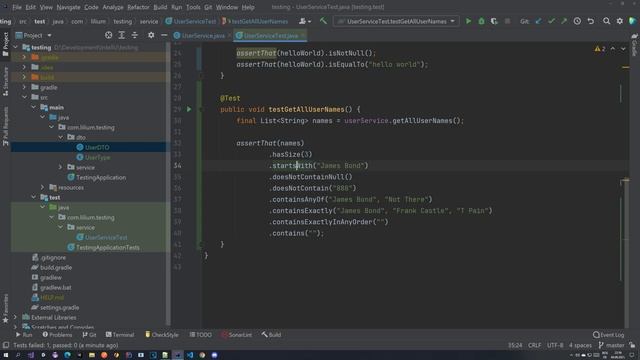Select opened file using the target icon
Screen dimensions: 640x360
109,36
